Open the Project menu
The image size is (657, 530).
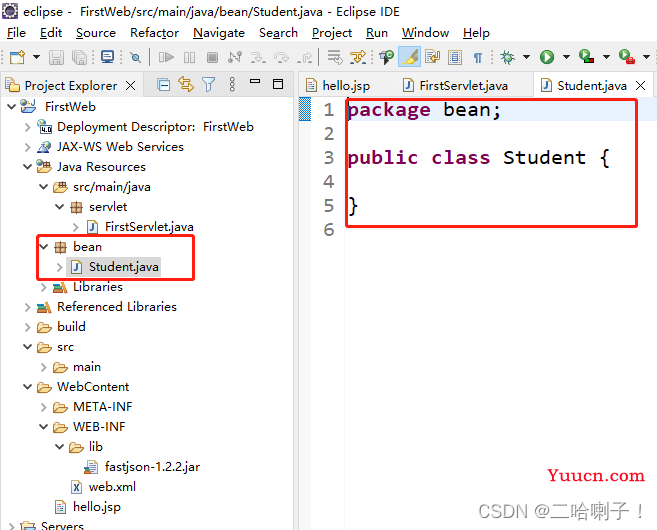332,33
